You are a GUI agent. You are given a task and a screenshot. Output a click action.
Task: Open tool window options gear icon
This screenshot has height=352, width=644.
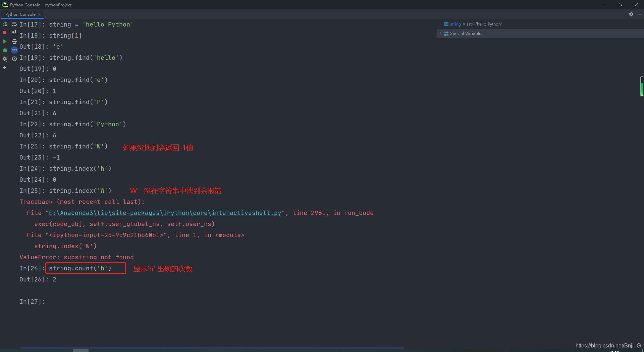[631, 14]
